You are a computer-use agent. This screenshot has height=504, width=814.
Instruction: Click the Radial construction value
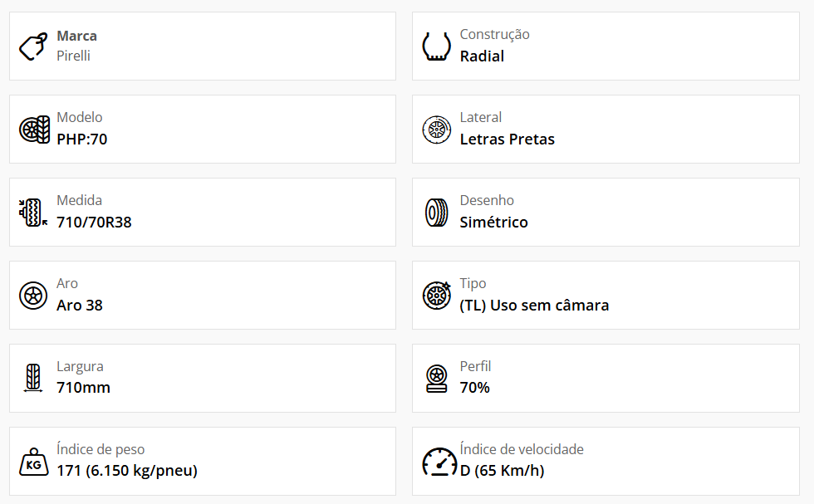click(x=482, y=56)
